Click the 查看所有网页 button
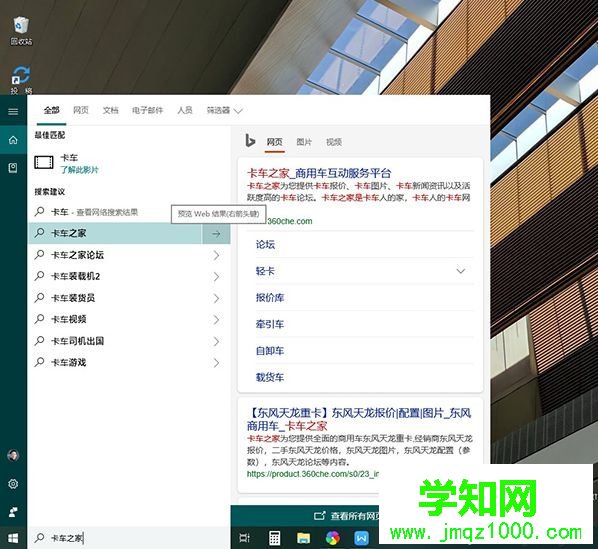 pyautogui.click(x=346, y=516)
